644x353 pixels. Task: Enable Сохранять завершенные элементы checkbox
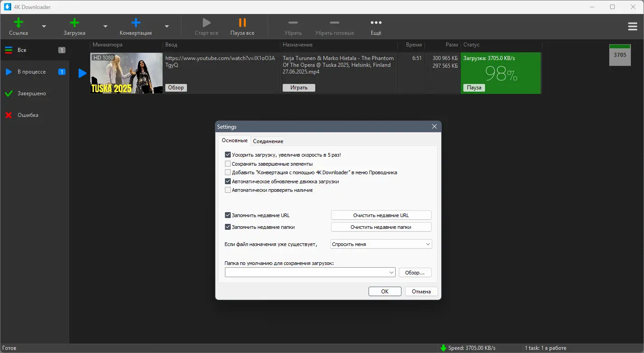pos(228,164)
